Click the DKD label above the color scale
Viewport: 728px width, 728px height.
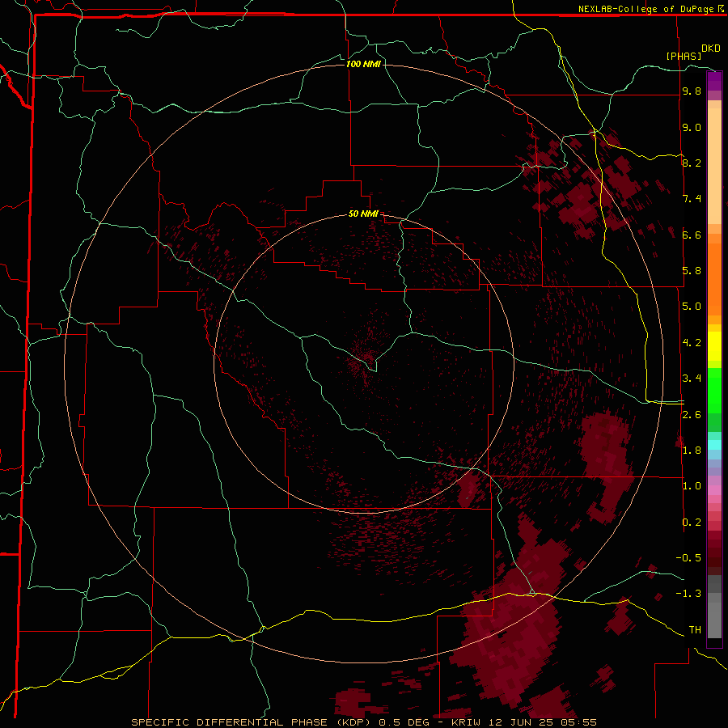coord(711,49)
